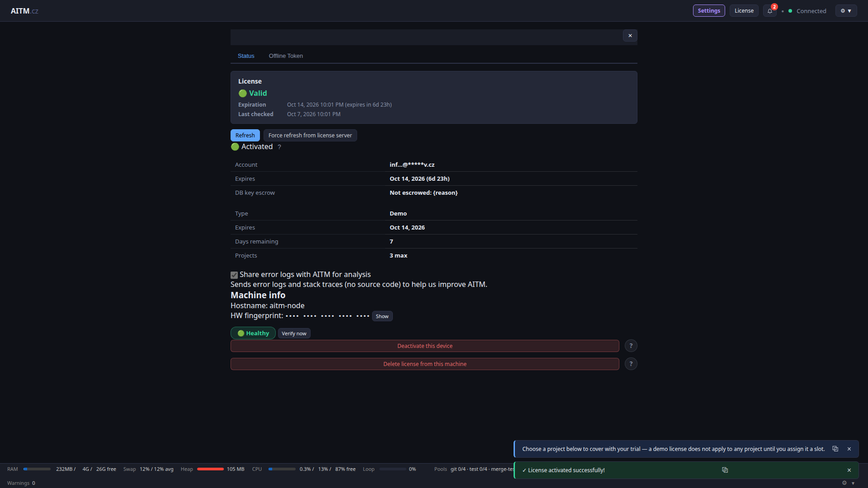Click 'Not escrowed: {reason}' value
The image size is (868, 488).
pyautogui.click(x=424, y=193)
